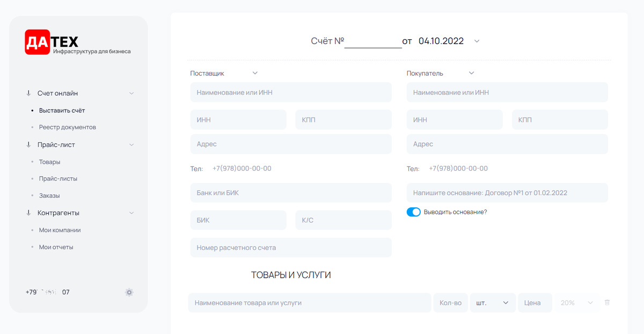Open the 20% VAT rate dropdown

(x=577, y=303)
